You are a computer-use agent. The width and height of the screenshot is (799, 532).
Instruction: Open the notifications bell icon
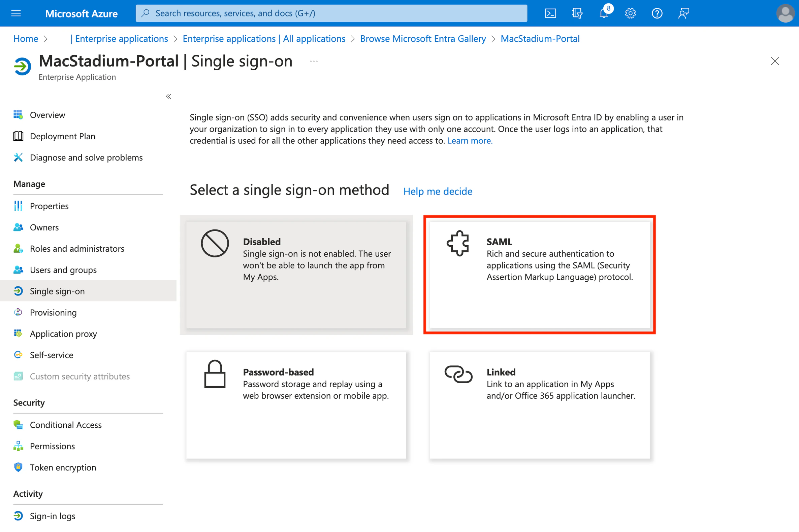[x=603, y=13]
